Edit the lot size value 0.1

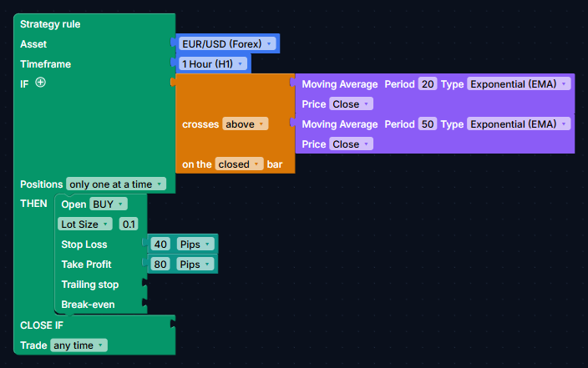click(129, 224)
